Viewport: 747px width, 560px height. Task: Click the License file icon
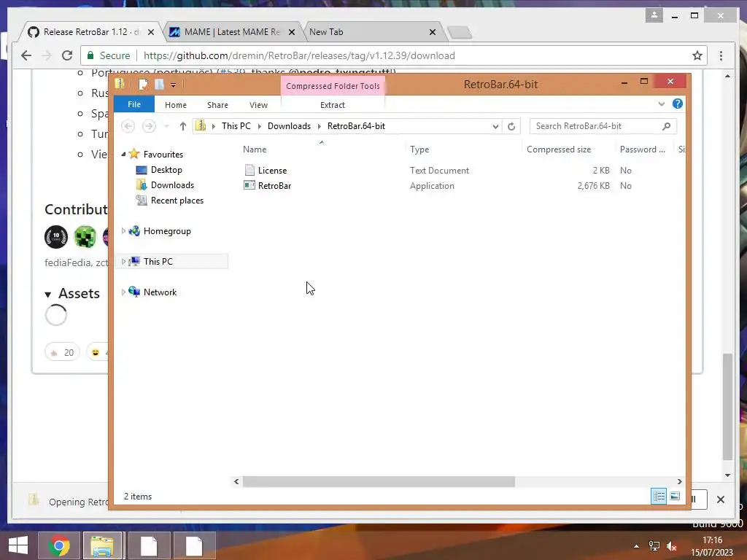(x=249, y=170)
